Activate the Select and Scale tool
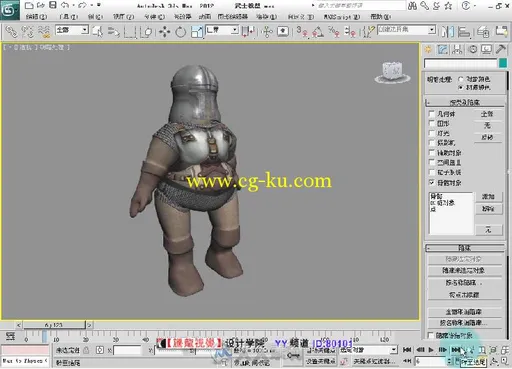Image resolution: width=512 pixels, height=369 pixels. 197,32
